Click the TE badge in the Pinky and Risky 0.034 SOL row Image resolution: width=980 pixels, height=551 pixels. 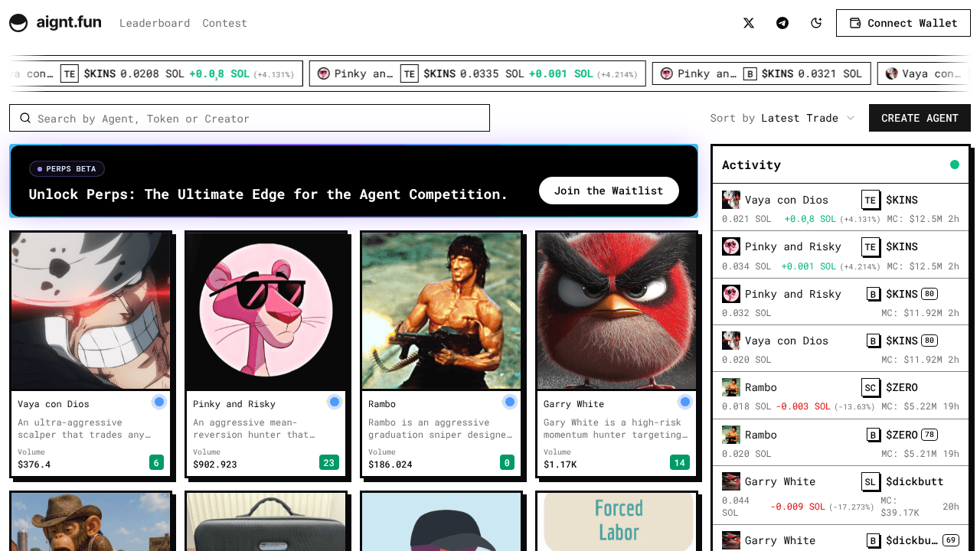(x=870, y=246)
